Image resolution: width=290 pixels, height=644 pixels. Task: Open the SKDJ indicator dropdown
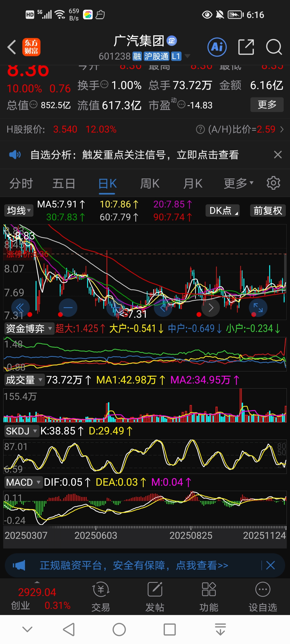[22, 431]
